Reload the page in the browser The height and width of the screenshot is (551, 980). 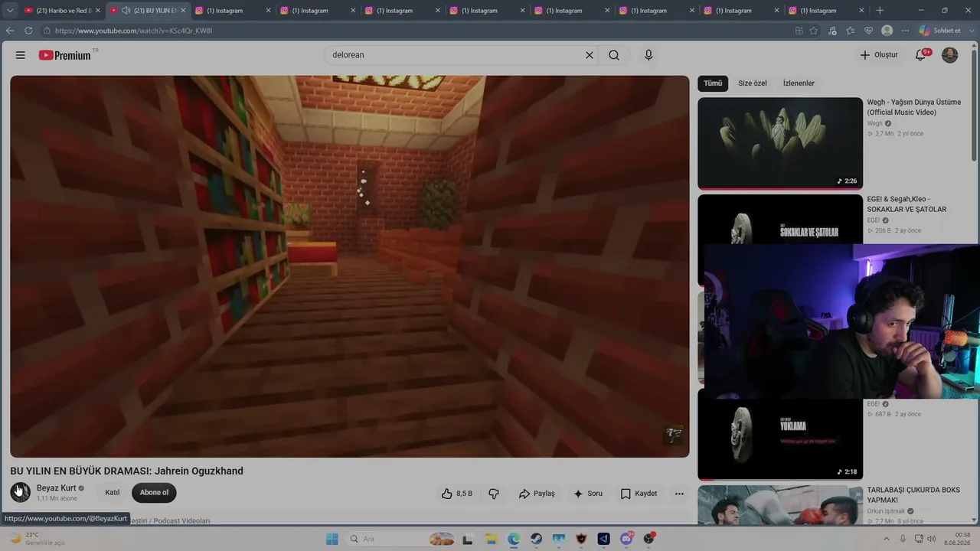(28, 31)
